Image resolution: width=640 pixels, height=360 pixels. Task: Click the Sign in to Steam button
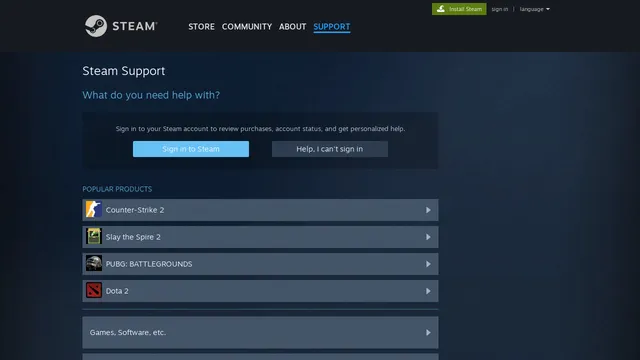point(191,149)
